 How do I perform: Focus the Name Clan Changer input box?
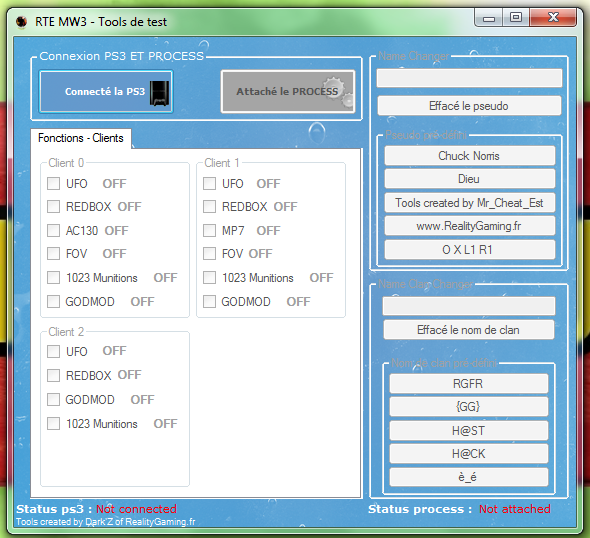469,306
